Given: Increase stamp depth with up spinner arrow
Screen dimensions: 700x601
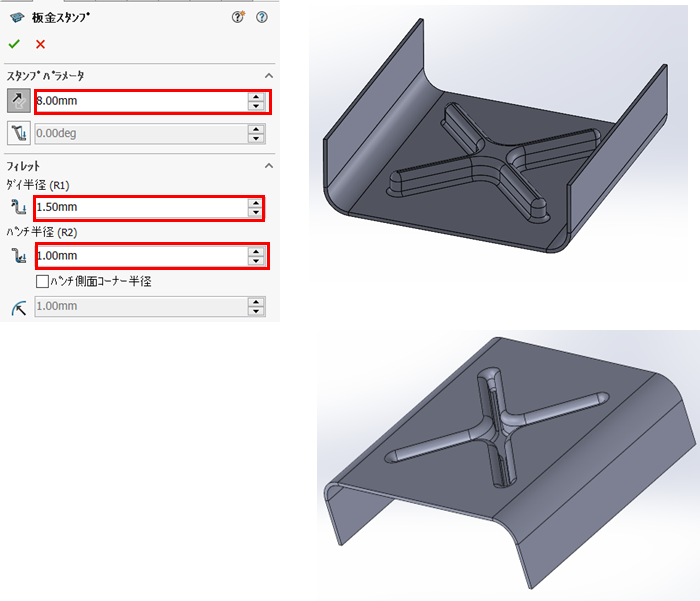Looking at the screenshot, I should tap(257, 96).
